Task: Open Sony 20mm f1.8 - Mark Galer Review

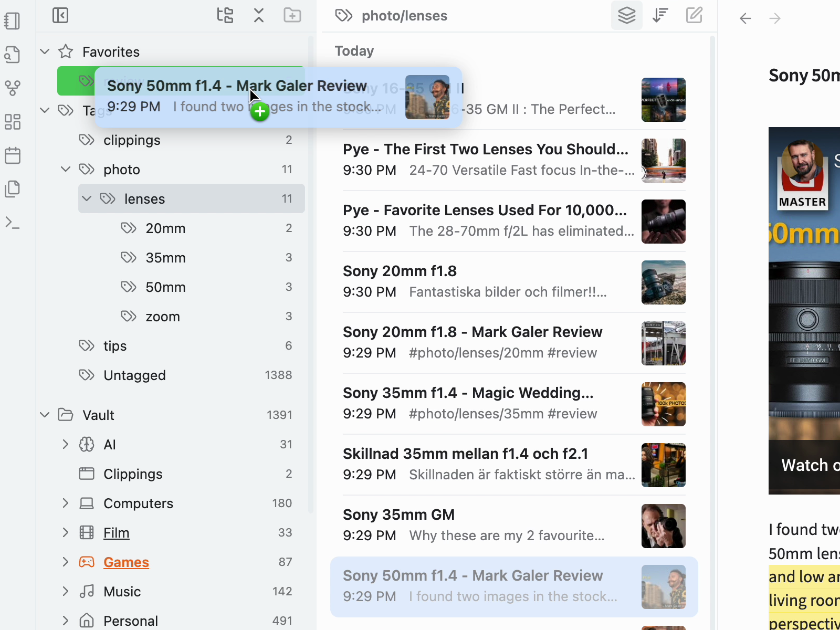Action: (514, 343)
